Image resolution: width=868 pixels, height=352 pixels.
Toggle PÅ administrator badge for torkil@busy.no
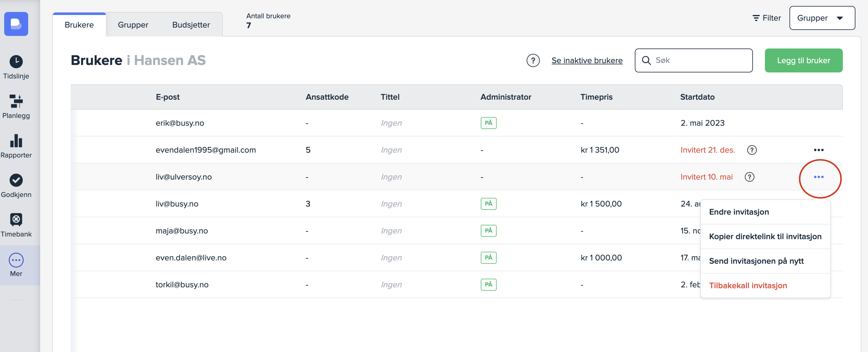pyautogui.click(x=488, y=284)
